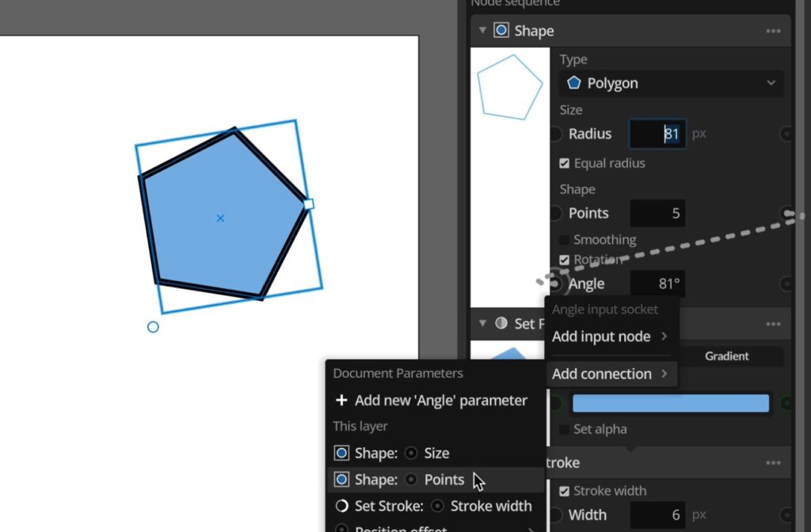
Task: Collapse the Shape node section
Action: click(x=482, y=31)
